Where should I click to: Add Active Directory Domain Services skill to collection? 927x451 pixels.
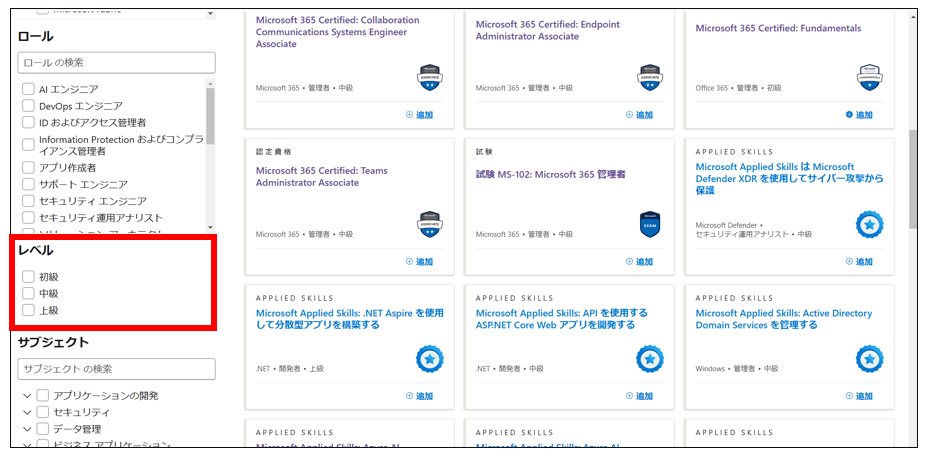point(859,395)
